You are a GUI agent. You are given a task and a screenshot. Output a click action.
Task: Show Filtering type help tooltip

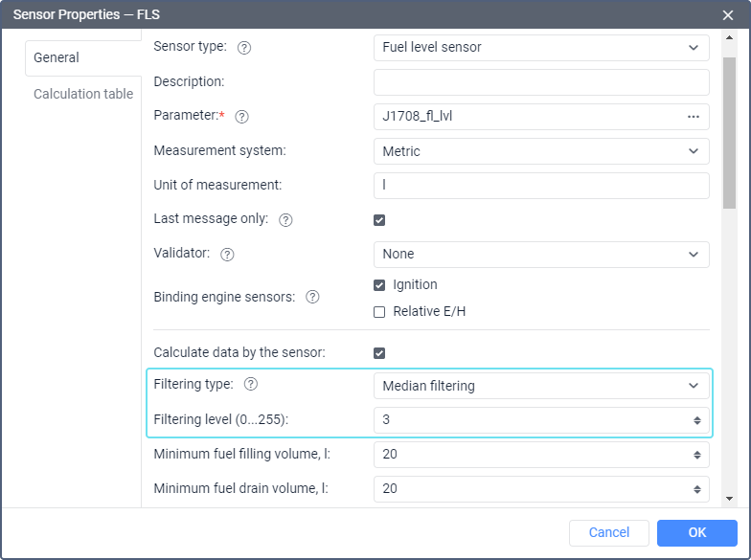click(251, 385)
